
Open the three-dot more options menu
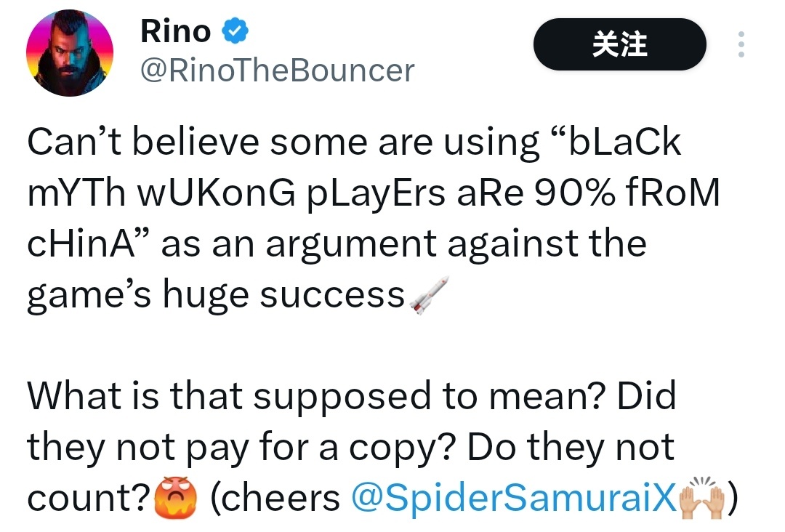(741, 45)
